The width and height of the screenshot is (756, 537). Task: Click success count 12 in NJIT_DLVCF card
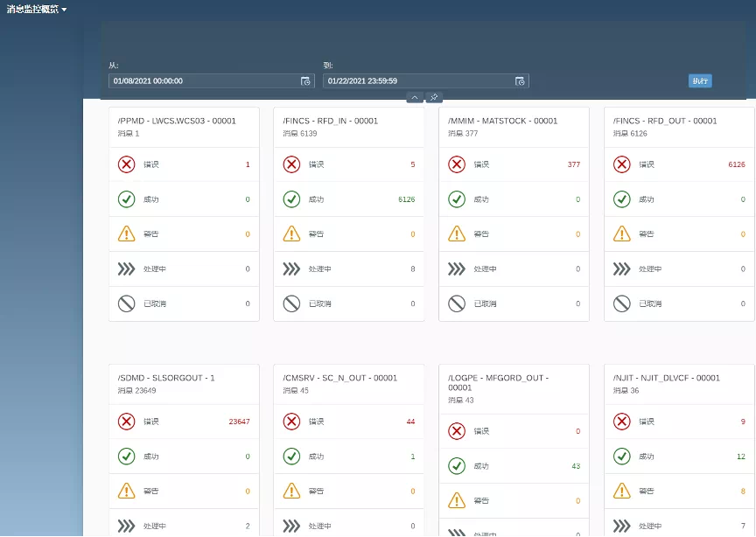coord(741,456)
